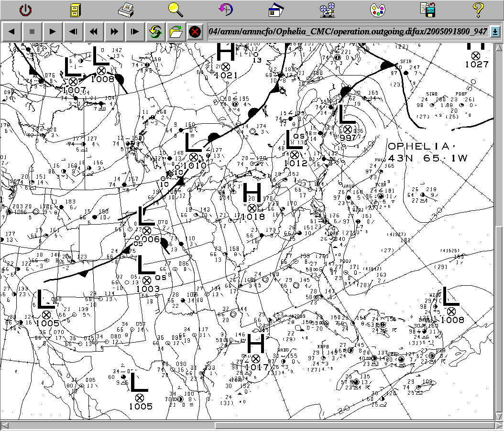Image resolution: width=504 pixels, height=431 pixels.
Task: Expand the file path dropdown arrow
Action: [x=495, y=32]
